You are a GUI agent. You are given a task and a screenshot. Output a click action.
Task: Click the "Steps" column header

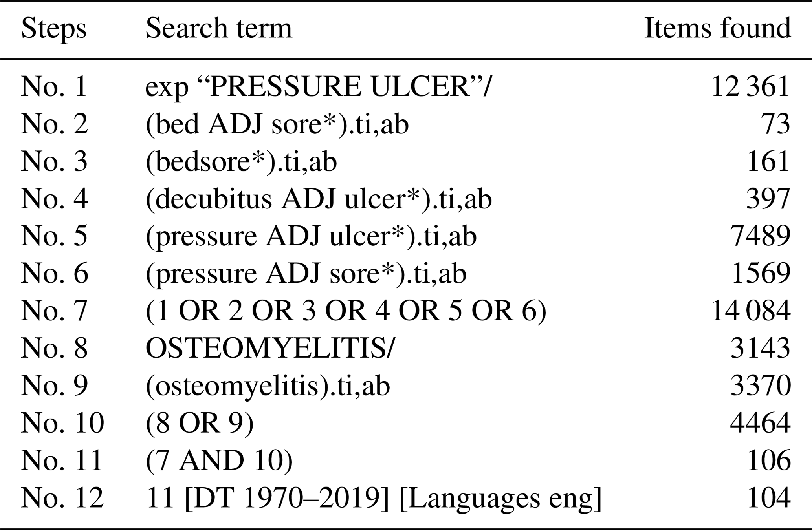53,29
